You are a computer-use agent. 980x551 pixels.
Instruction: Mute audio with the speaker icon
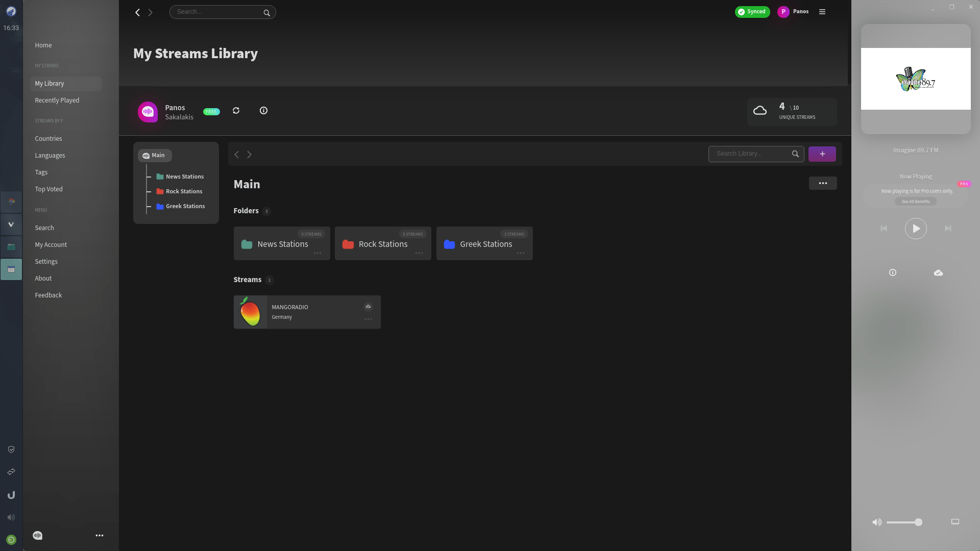[877, 522]
